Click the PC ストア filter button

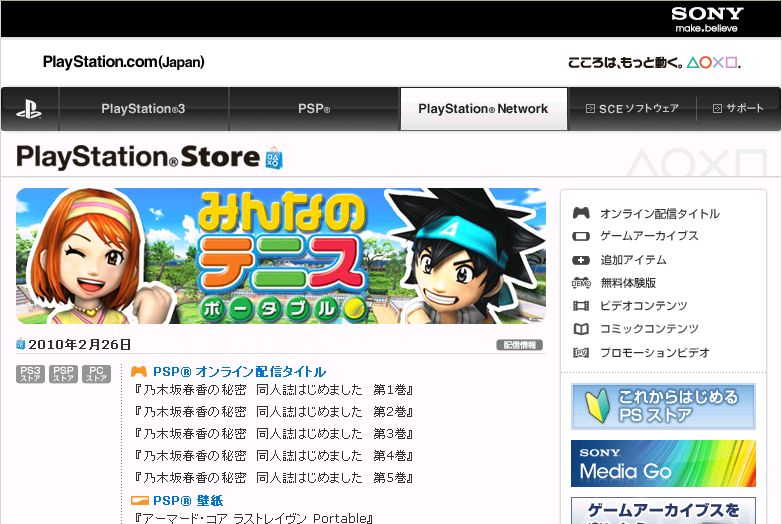click(96, 374)
